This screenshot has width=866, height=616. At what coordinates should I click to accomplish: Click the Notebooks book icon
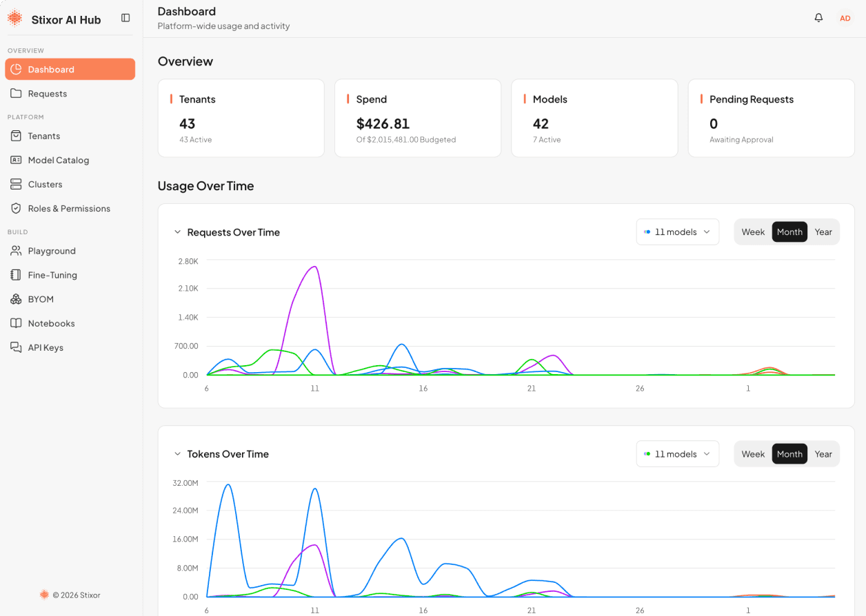(x=16, y=323)
